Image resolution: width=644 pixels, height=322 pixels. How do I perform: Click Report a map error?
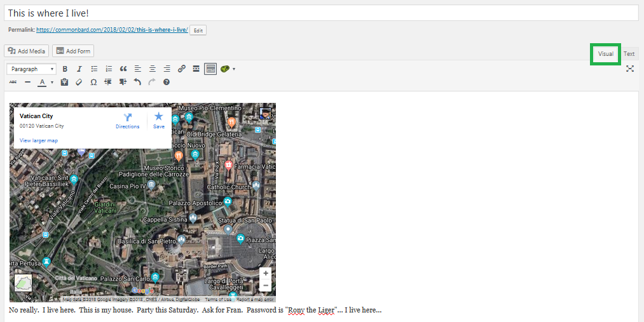point(255,299)
